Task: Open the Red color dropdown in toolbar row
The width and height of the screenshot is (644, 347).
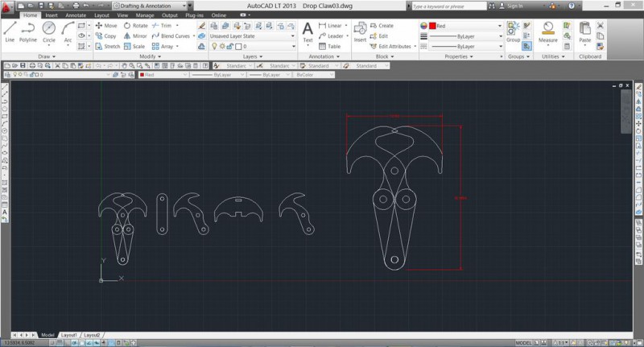Action: pyautogui.click(x=163, y=75)
